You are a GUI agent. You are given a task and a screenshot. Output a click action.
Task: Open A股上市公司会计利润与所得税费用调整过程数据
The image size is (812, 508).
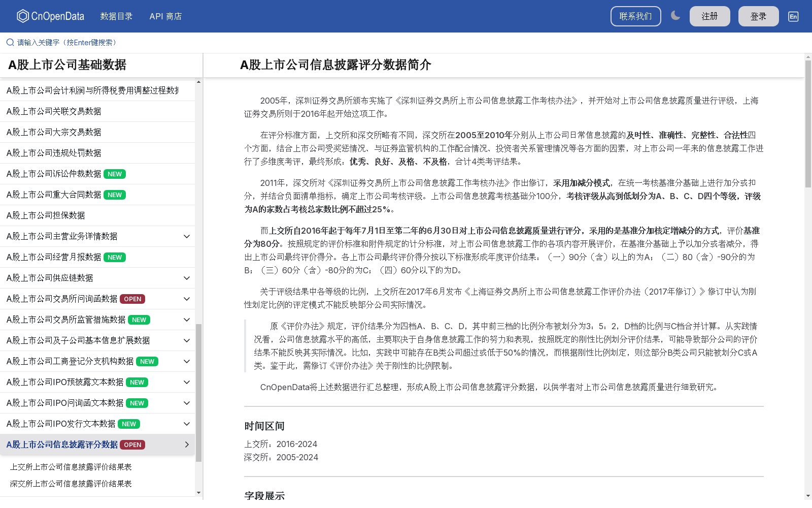click(x=97, y=90)
